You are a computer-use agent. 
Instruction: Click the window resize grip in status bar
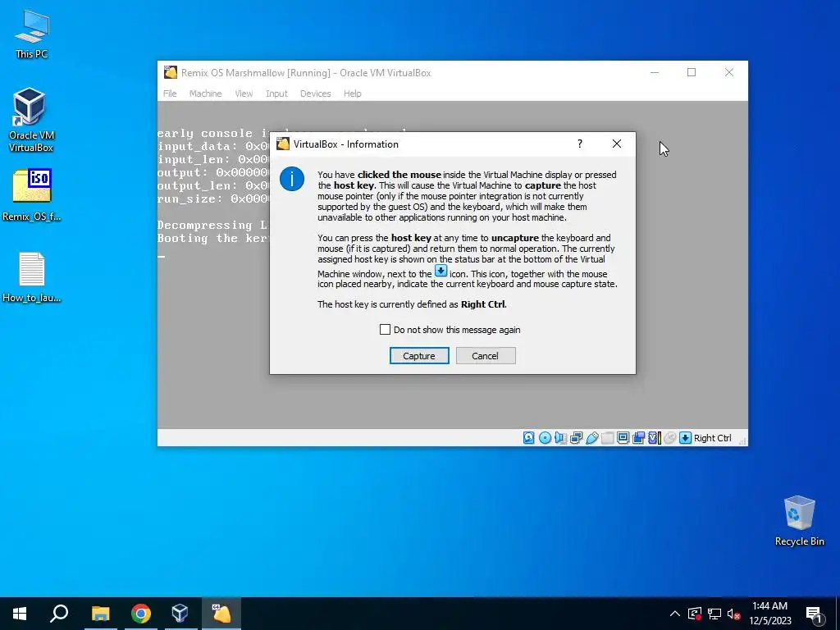tap(742, 441)
